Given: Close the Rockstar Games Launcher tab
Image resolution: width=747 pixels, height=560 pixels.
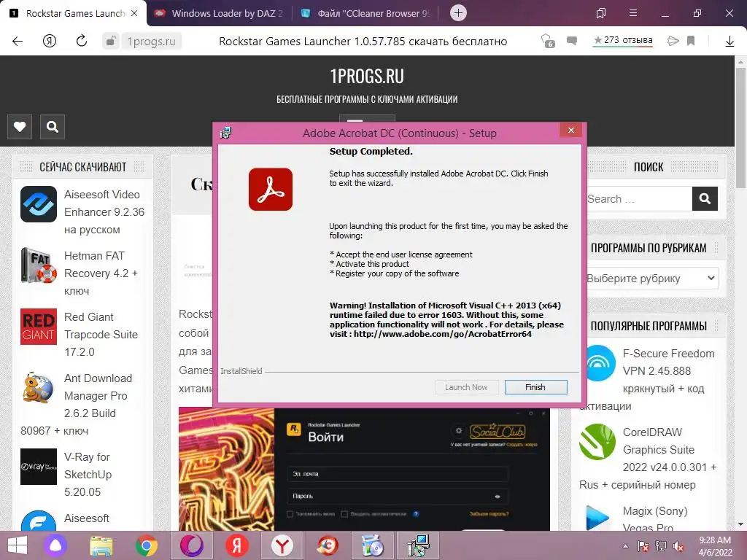Looking at the screenshot, I should (134, 13).
